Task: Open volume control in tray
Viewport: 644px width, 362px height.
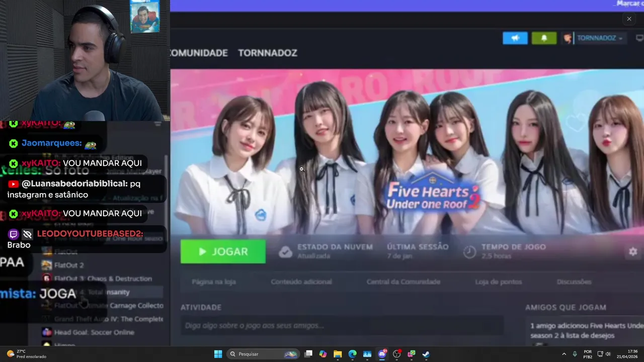Action: tap(608, 354)
